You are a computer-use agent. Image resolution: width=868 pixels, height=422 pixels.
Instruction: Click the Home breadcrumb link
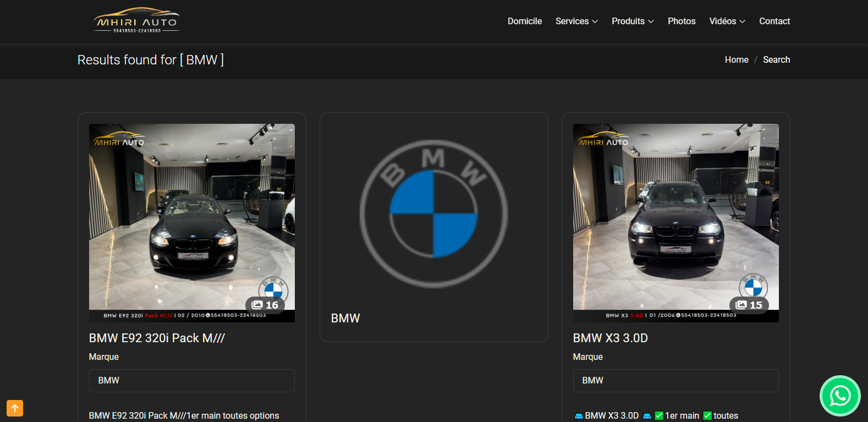(x=737, y=59)
